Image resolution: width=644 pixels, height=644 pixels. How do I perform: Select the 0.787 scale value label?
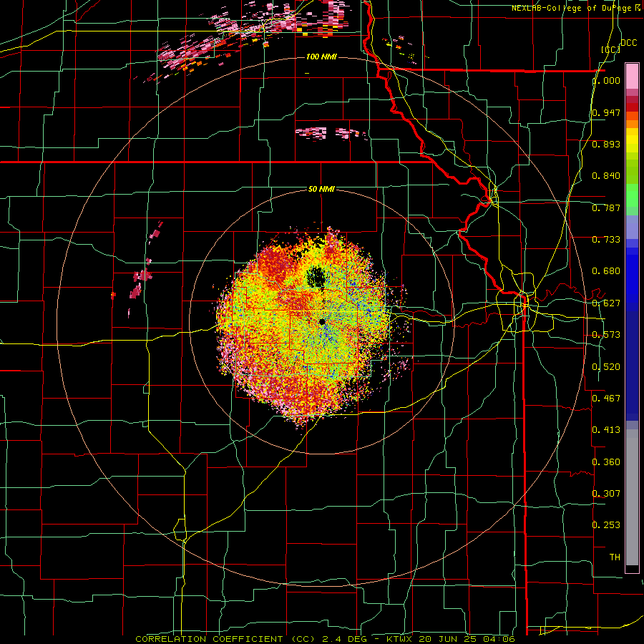pos(606,208)
